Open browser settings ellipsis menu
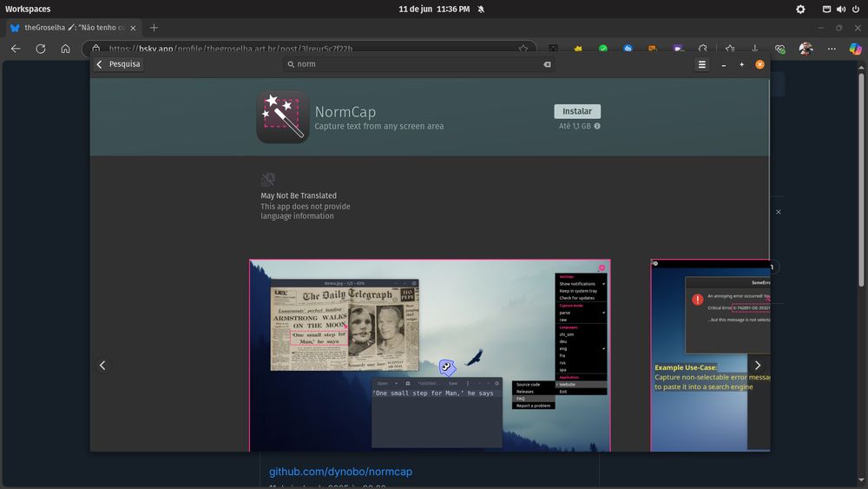 pos(832,49)
